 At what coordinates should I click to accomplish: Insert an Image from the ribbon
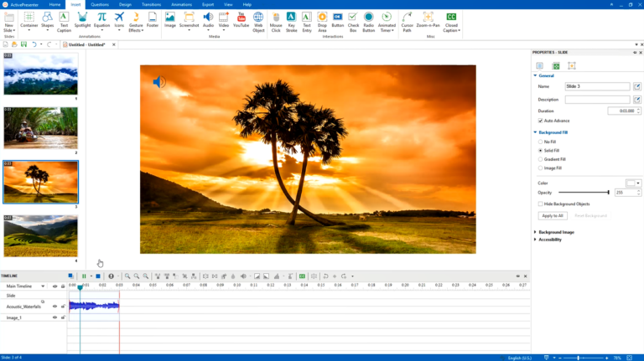click(169, 20)
